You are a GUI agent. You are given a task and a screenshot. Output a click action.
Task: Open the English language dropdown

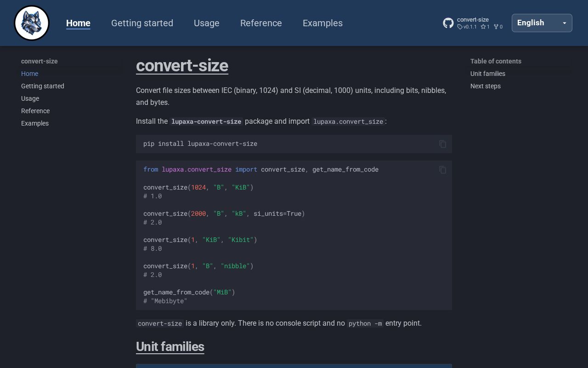[x=542, y=23]
